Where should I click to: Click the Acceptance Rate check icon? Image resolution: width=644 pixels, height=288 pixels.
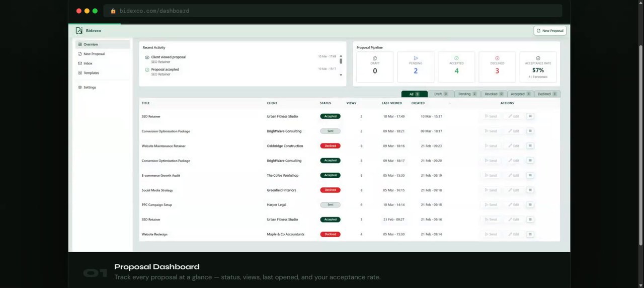click(538, 58)
